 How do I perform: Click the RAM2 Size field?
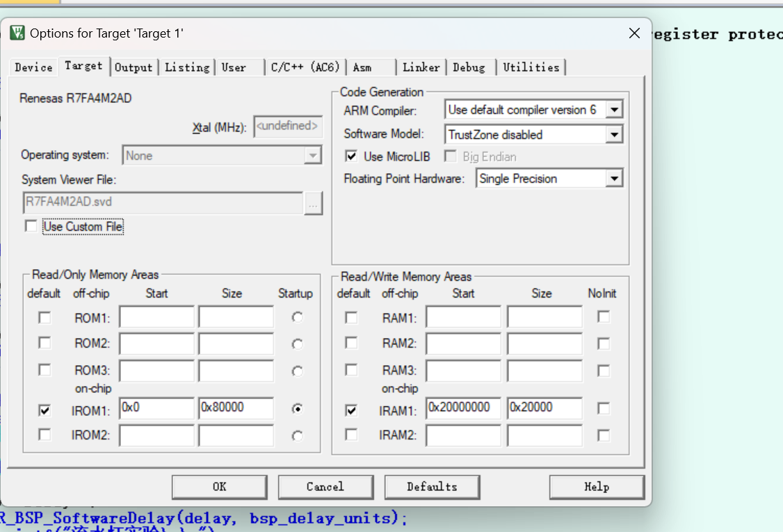(544, 343)
